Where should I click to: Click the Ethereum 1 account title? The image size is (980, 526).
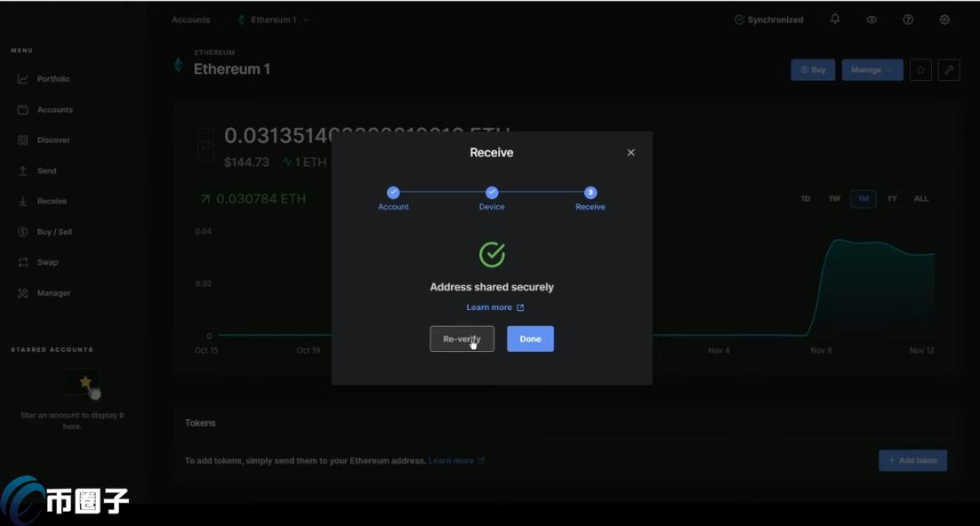pyautogui.click(x=232, y=68)
